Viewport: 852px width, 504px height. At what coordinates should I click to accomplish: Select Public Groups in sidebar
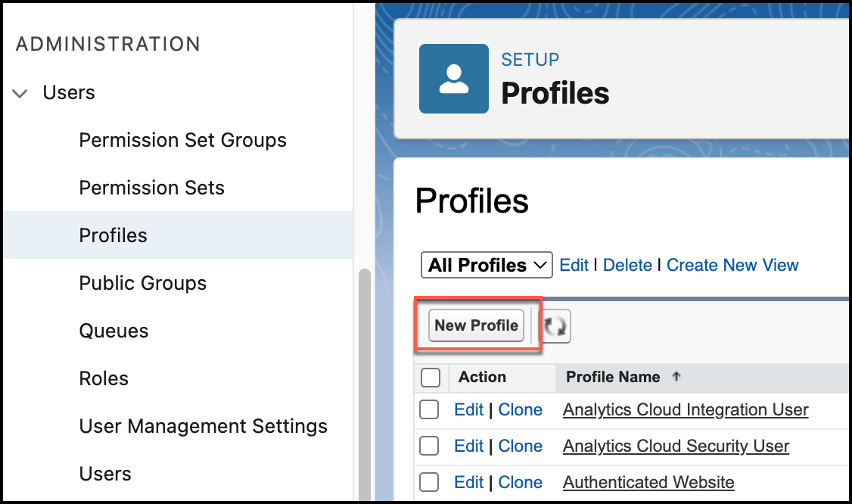142,284
